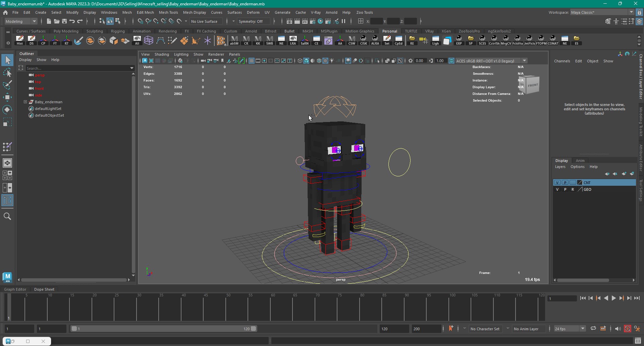Open Outliner Display menu

click(25, 60)
